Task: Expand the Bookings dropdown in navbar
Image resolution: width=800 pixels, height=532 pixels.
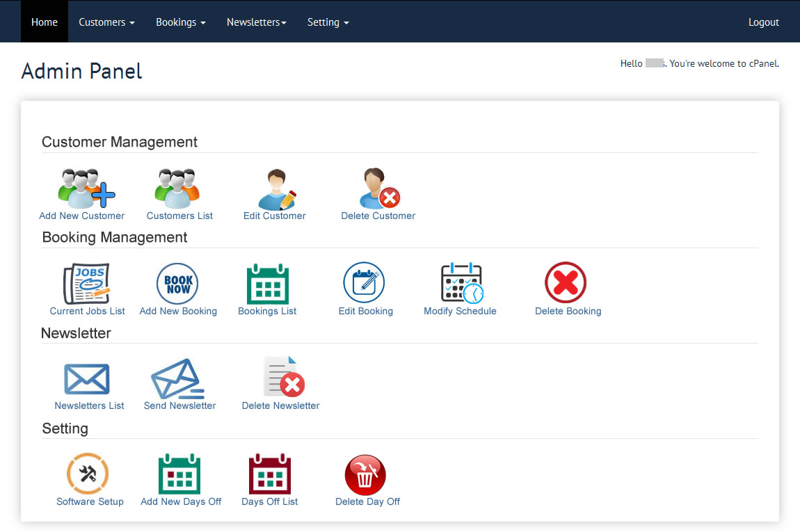Action: pos(180,22)
